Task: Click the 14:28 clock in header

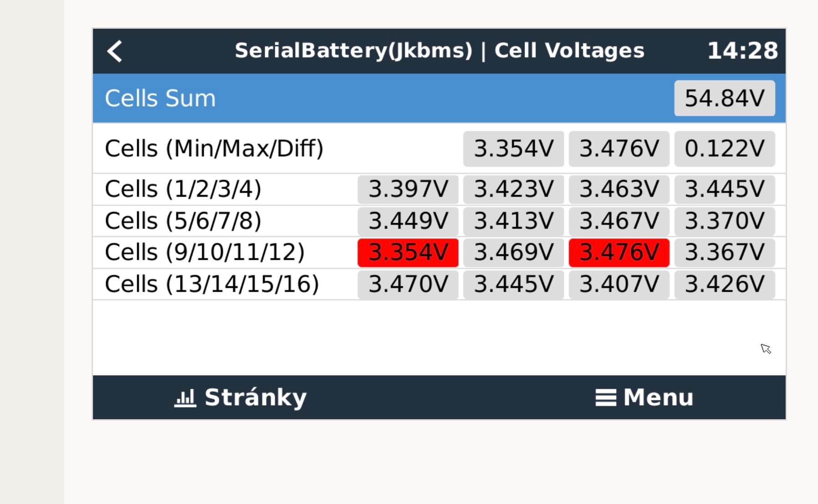Action: pyautogui.click(x=742, y=51)
